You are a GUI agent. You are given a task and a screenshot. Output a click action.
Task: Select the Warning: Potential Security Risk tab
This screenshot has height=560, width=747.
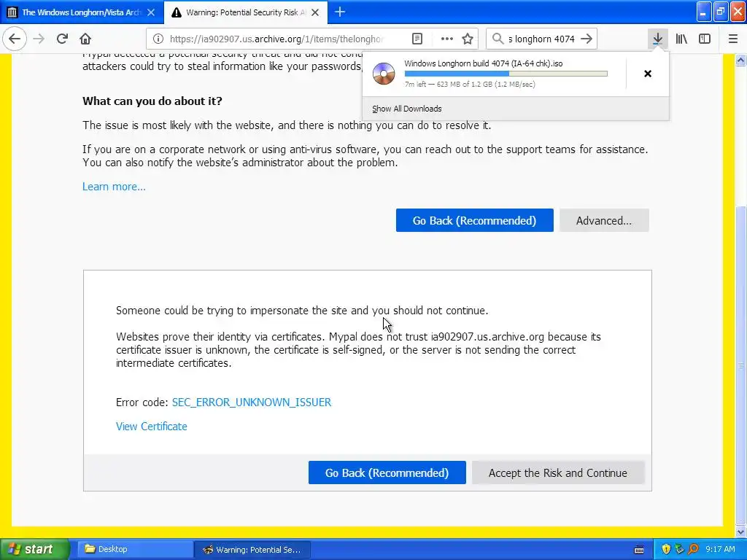tap(245, 12)
